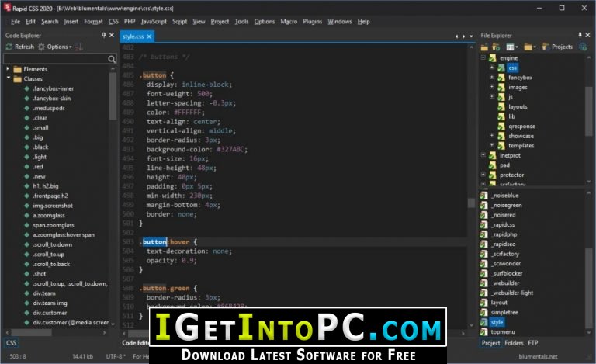Click the file icon beside simpletree
Screen dimensions: 596x364
coord(484,312)
